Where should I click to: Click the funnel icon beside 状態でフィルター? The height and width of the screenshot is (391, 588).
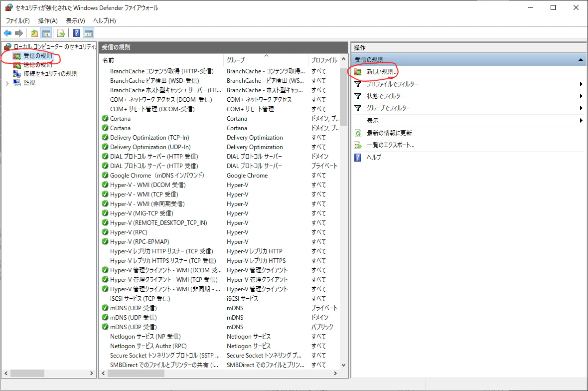point(358,96)
